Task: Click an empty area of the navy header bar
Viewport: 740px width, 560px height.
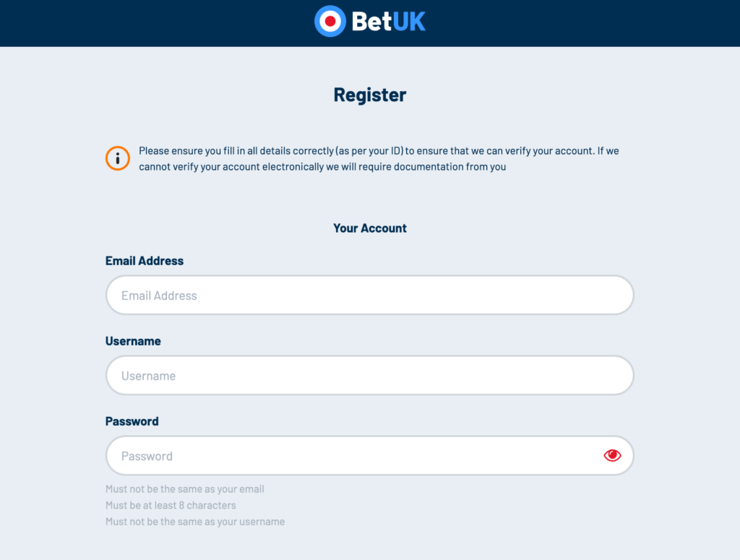Action: pyautogui.click(x=142, y=22)
